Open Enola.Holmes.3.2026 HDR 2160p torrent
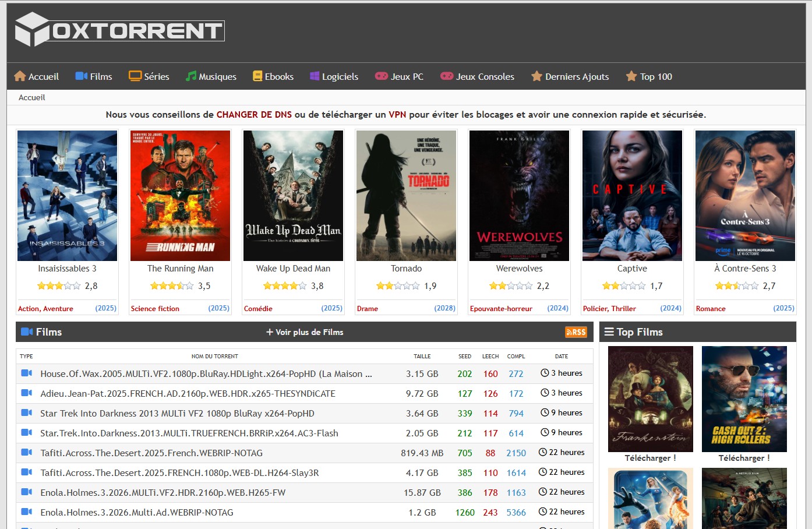812x529 pixels. 163,493
